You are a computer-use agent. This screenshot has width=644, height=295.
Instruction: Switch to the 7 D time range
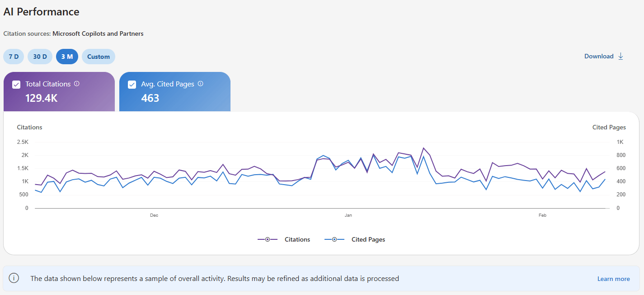click(x=13, y=56)
